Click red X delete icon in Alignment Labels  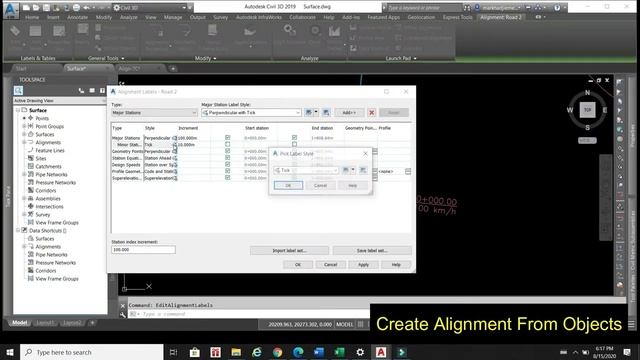[x=371, y=112]
